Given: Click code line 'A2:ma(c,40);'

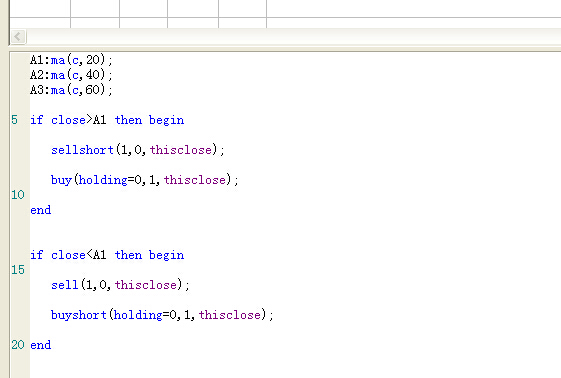Looking at the screenshot, I should [71, 75].
